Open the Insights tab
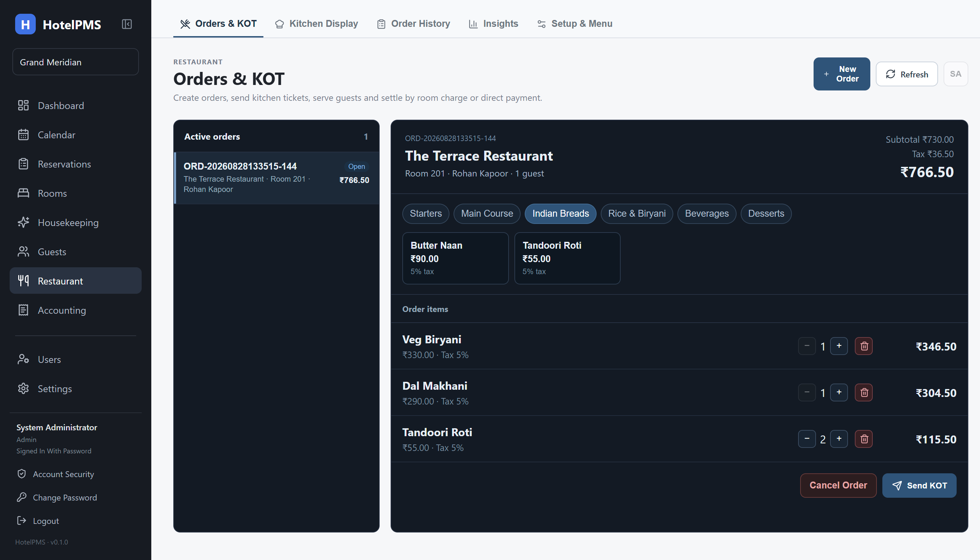This screenshot has width=980, height=560. coord(493,24)
